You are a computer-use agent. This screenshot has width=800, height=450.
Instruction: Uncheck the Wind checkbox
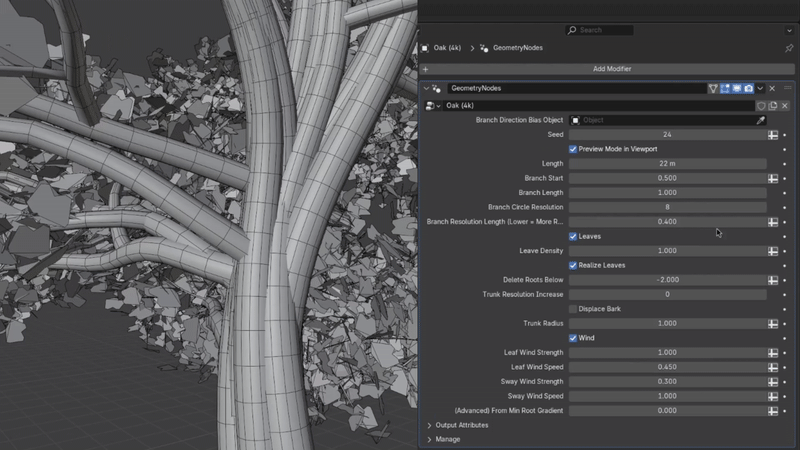pos(573,338)
